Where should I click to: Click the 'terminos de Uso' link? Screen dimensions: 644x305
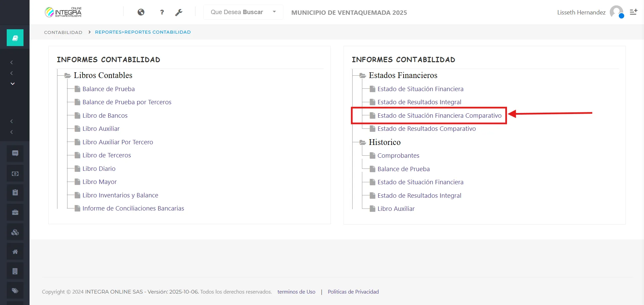tap(296, 292)
